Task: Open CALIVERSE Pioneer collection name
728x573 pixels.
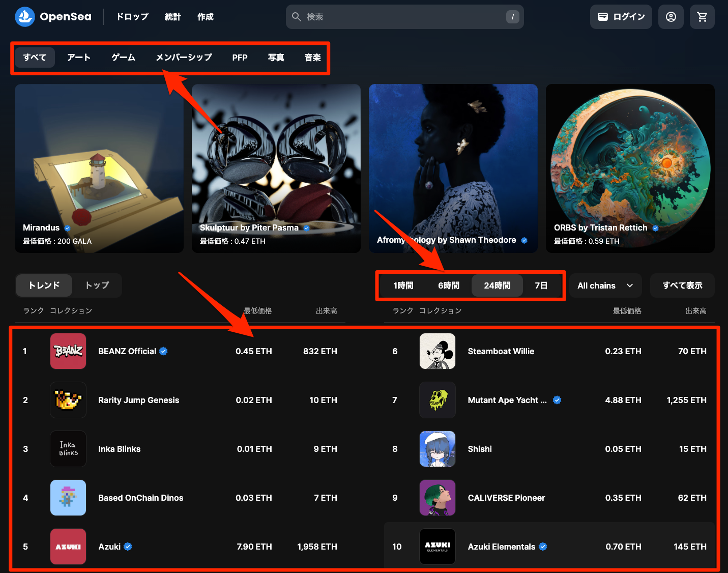Action: [506, 498]
